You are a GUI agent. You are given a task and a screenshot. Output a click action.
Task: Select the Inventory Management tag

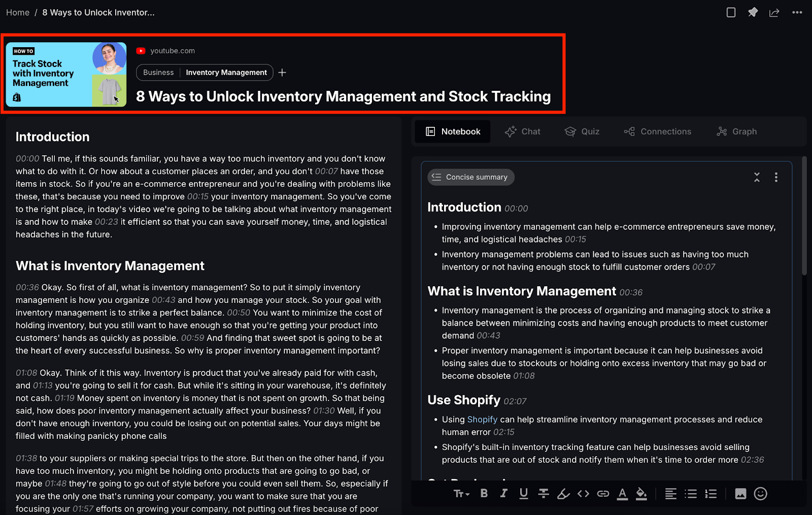226,73
